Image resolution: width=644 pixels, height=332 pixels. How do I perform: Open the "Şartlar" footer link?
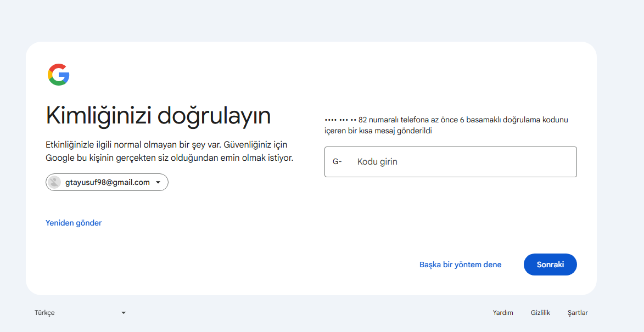[x=578, y=313]
